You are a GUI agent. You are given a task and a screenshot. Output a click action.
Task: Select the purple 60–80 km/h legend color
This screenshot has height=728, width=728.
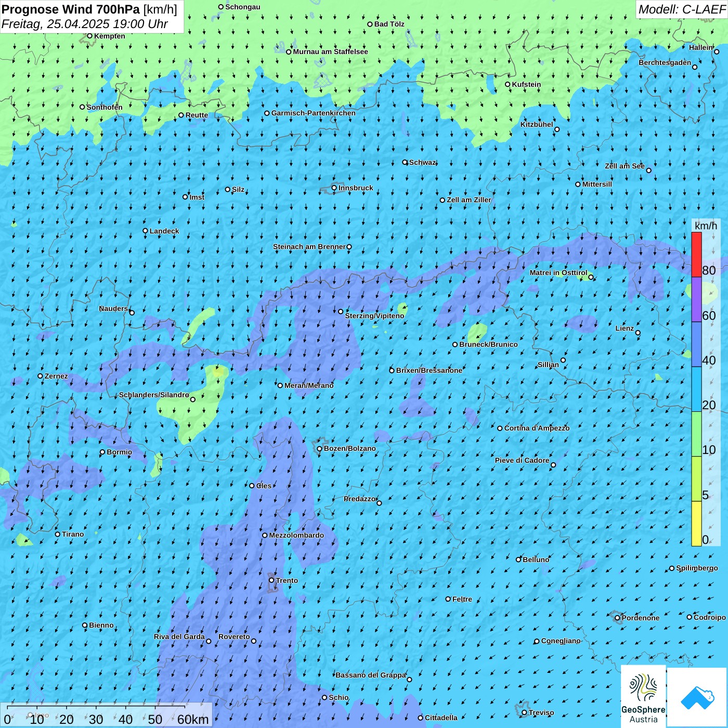[696, 300]
